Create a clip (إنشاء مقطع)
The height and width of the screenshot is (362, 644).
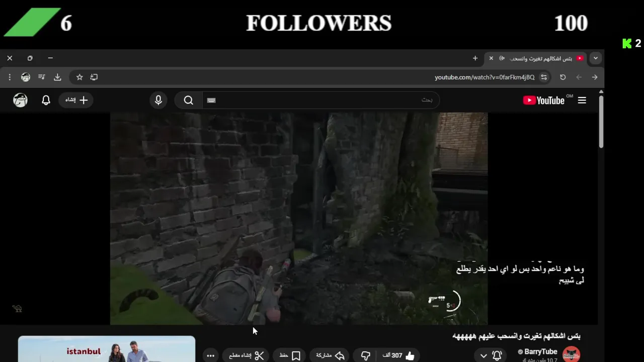247,355
